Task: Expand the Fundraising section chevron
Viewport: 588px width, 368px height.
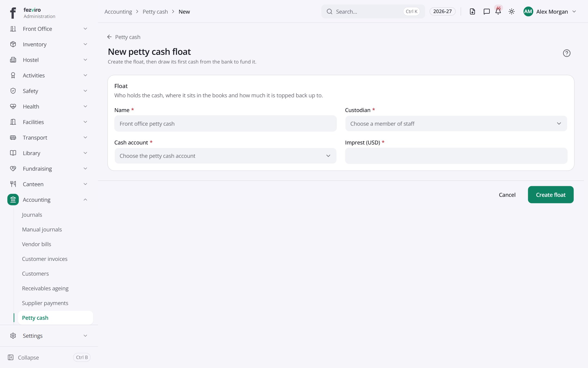Action: click(x=85, y=168)
